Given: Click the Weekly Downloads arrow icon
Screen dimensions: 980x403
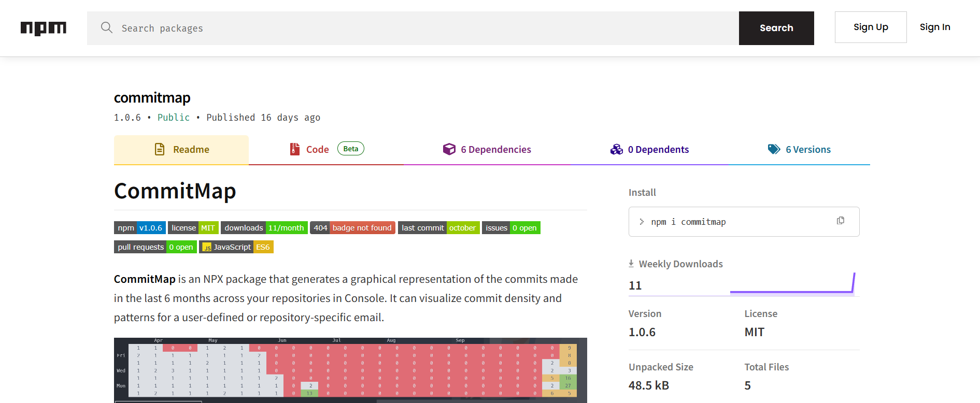Looking at the screenshot, I should tap(631, 263).
